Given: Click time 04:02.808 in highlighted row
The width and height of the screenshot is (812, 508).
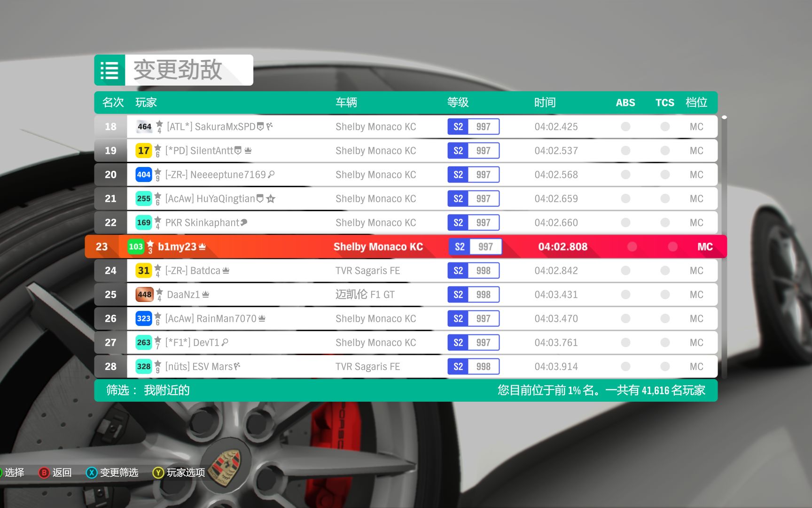Looking at the screenshot, I should [563, 246].
